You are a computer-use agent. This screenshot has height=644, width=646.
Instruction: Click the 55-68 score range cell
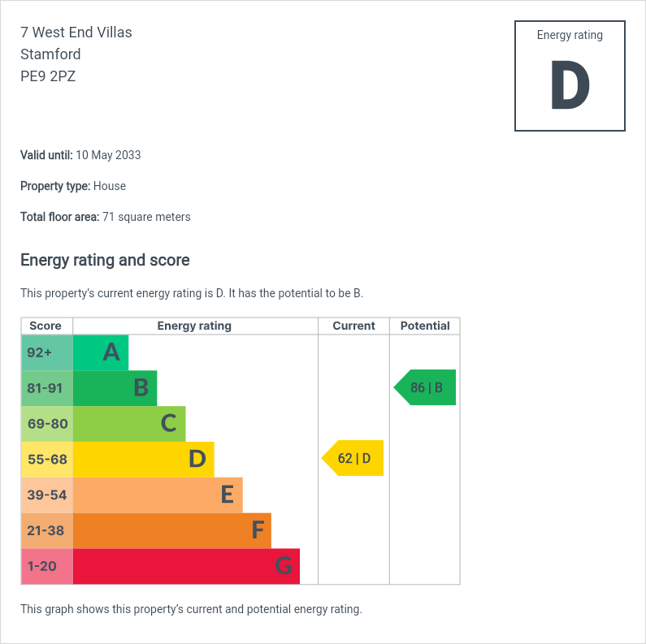click(x=46, y=460)
